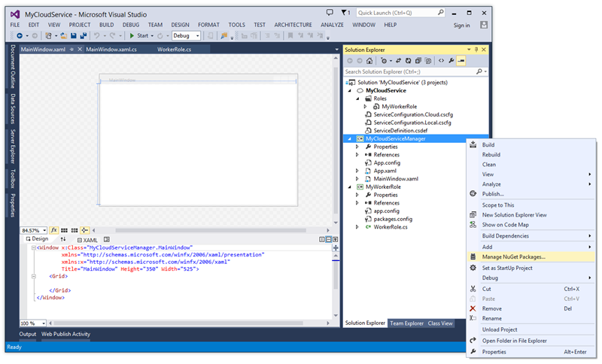
Task: Open the Output panel tab
Action: point(28,334)
